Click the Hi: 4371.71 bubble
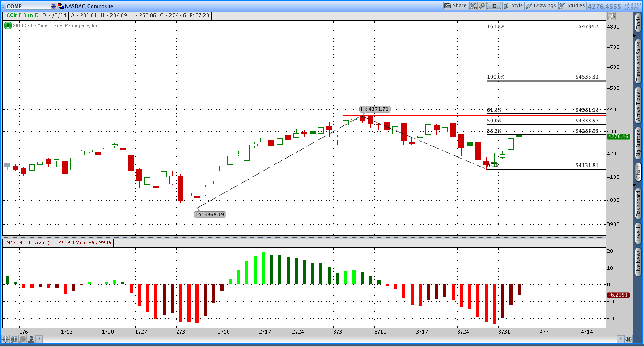The image size is (644, 347). (x=375, y=109)
